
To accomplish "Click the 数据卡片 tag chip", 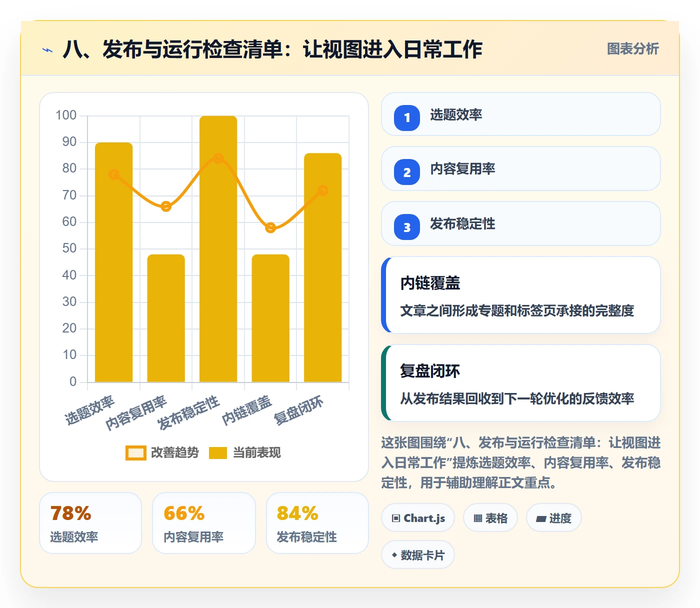I will (x=418, y=555).
